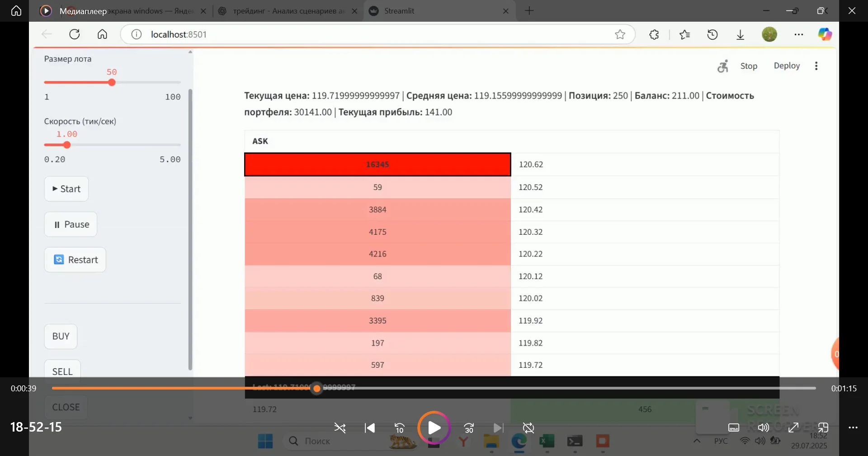Go to the previous track
The height and width of the screenshot is (456, 868).
[x=370, y=428]
